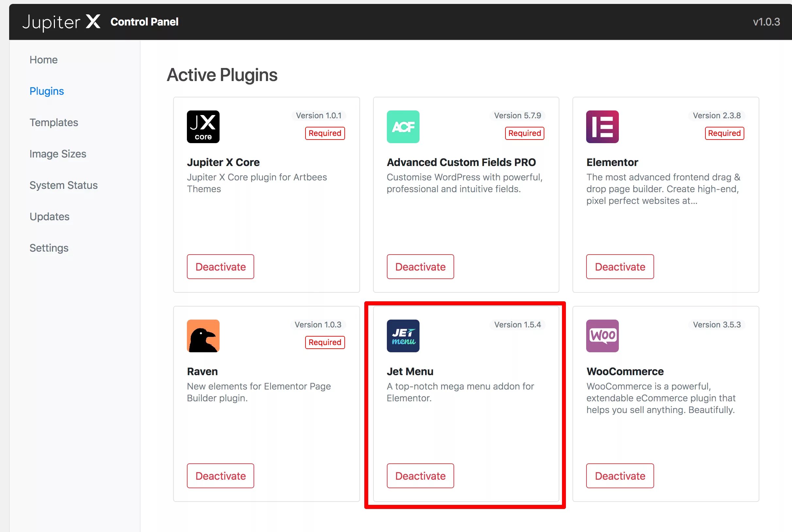Open the Home menu item
Image resolution: width=792 pixels, height=532 pixels.
pos(43,60)
